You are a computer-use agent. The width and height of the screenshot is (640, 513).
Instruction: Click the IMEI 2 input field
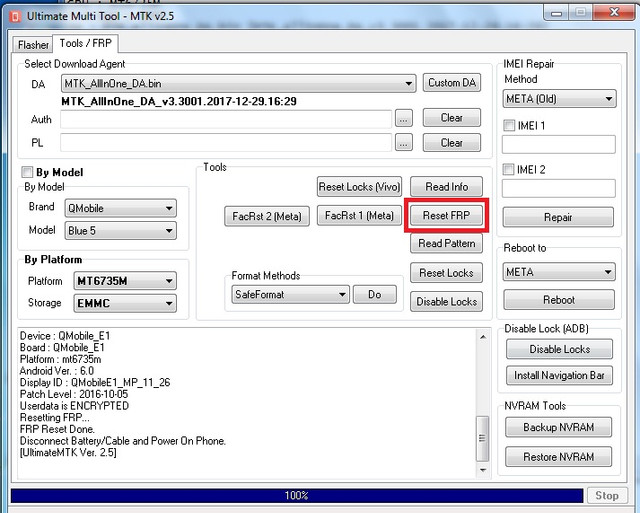pos(558,189)
